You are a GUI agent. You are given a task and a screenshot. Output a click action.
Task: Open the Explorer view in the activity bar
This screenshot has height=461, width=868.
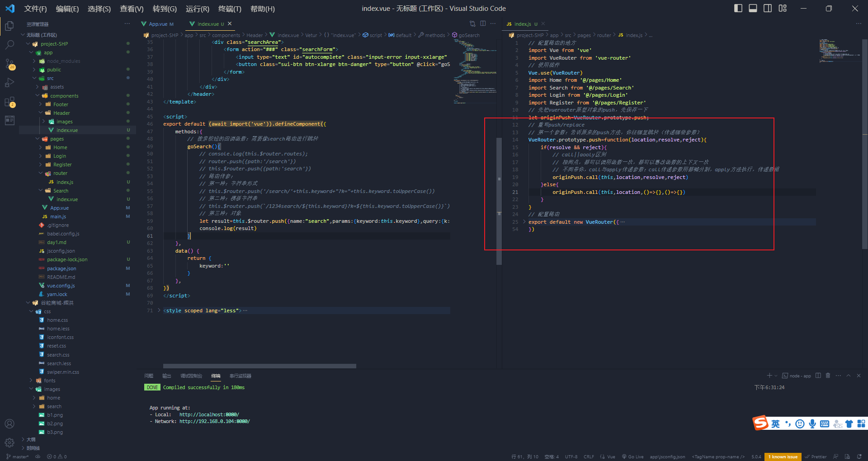[9, 26]
